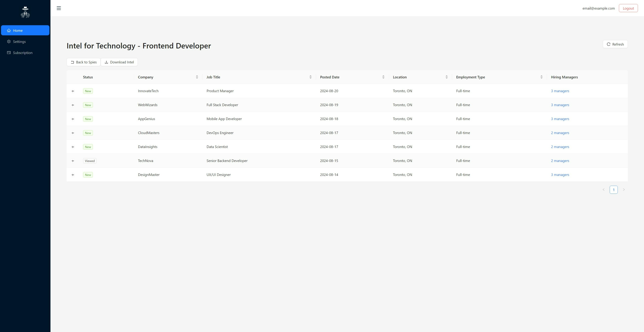Click the UX/UI Designer job title
Viewport: 644px width, 332px height.
[x=219, y=175]
